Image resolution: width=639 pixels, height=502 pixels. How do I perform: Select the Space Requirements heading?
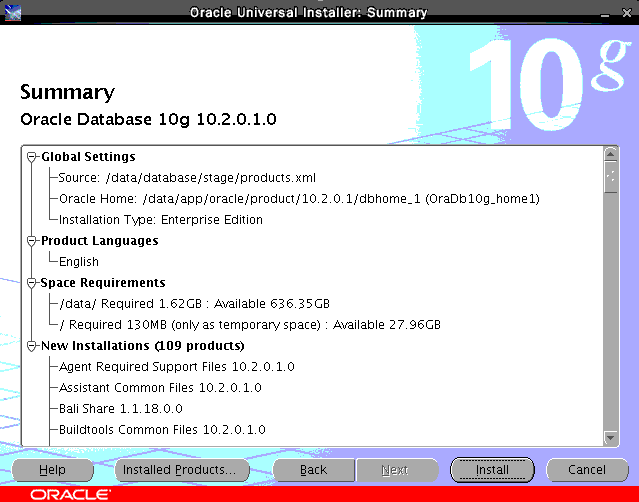(103, 283)
